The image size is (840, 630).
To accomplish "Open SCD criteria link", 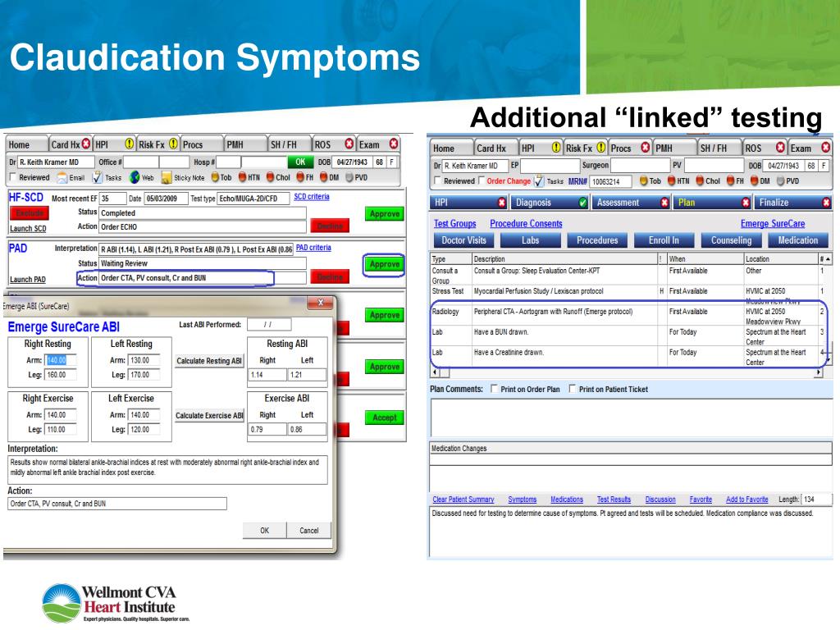I will pyautogui.click(x=311, y=197).
